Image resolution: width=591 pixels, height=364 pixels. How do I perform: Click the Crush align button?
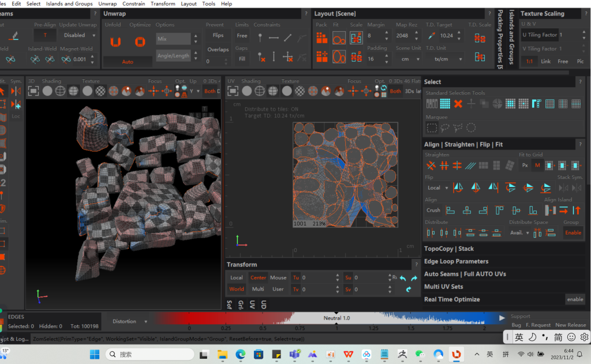tap(433, 210)
